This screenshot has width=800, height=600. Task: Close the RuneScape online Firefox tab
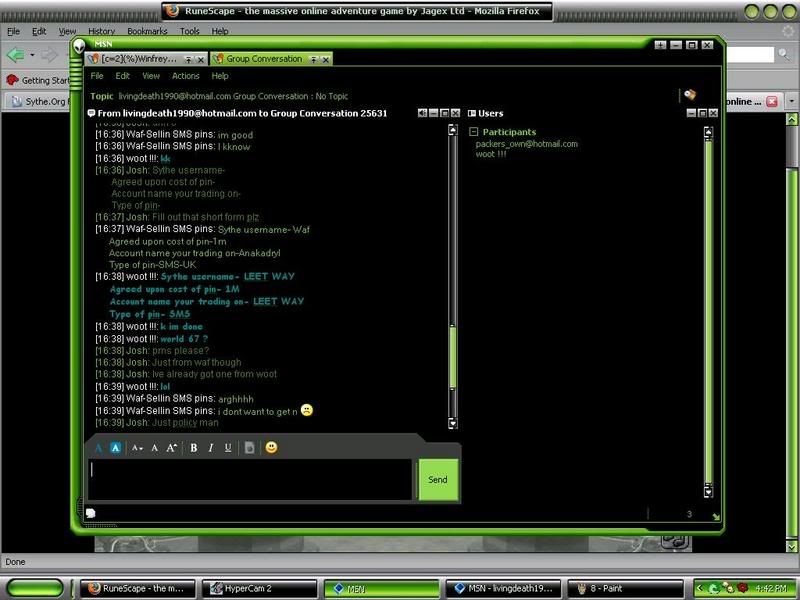(x=772, y=102)
